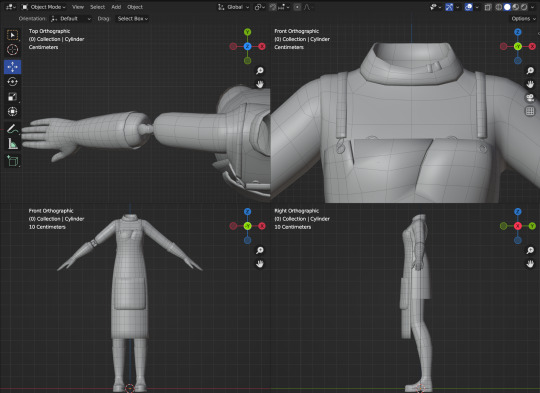540x393 pixels.
Task: Select the Add Cube tool
Action: [x=12, y=161]
